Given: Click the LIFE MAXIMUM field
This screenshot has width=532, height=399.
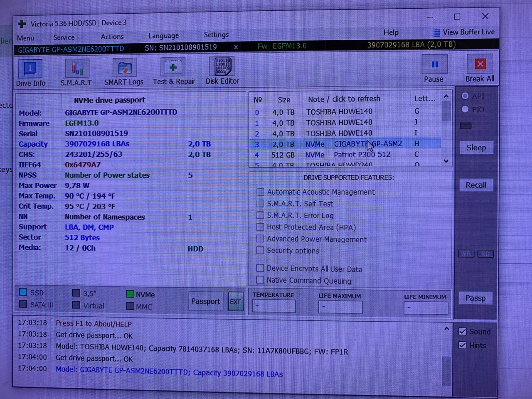Looking at the screenshot, I should [x=340, y=307].
